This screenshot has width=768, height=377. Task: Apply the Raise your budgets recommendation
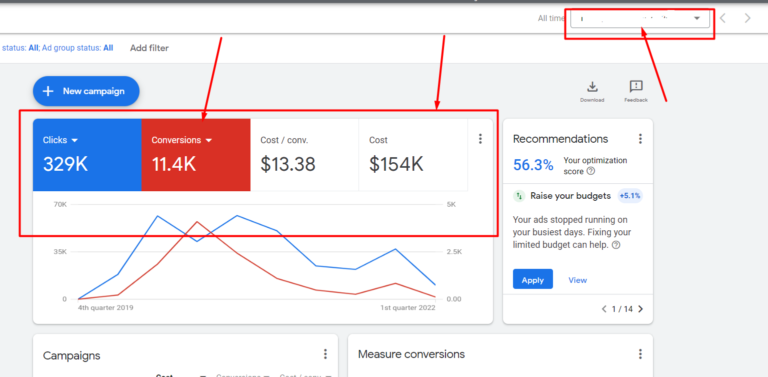(x=533, y=280)
